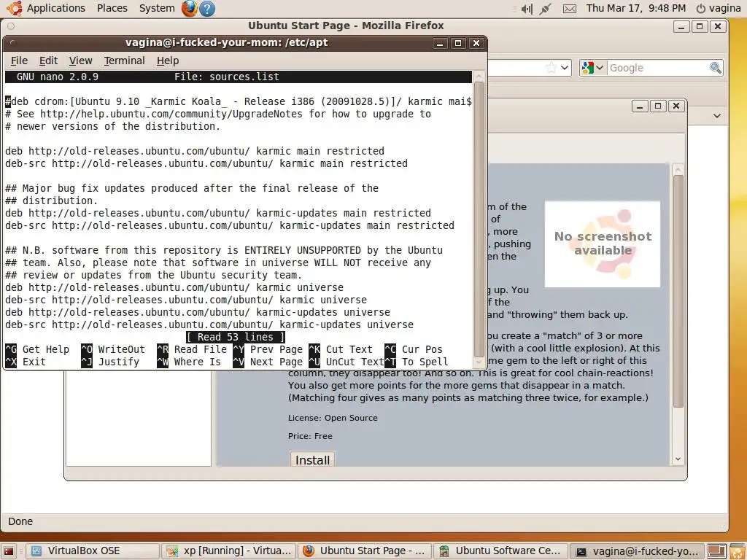This screenshot has height=560, width=747.
Task: Click the Google search engine dropdown in Firefox
Action: 592,68
